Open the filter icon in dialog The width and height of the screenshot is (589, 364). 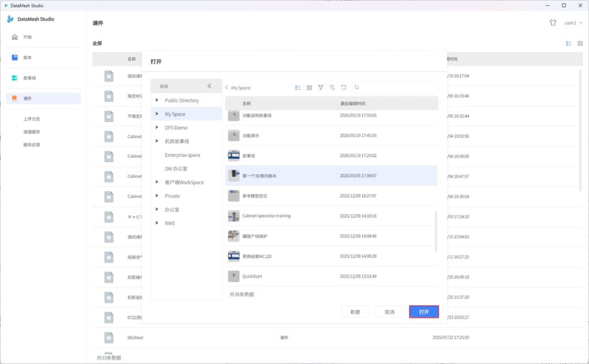[x=321, y=87]
